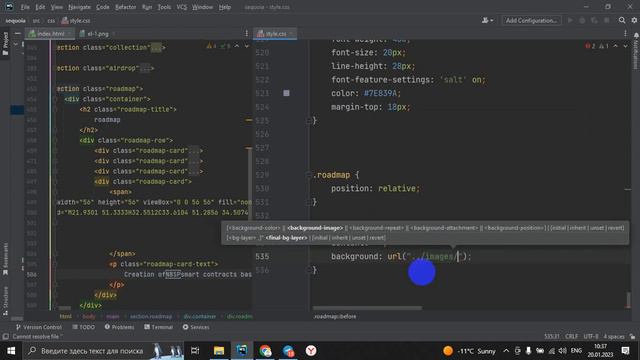Open the Code With Me user icon
Viewport: 640px width, 360px height.
487,20
